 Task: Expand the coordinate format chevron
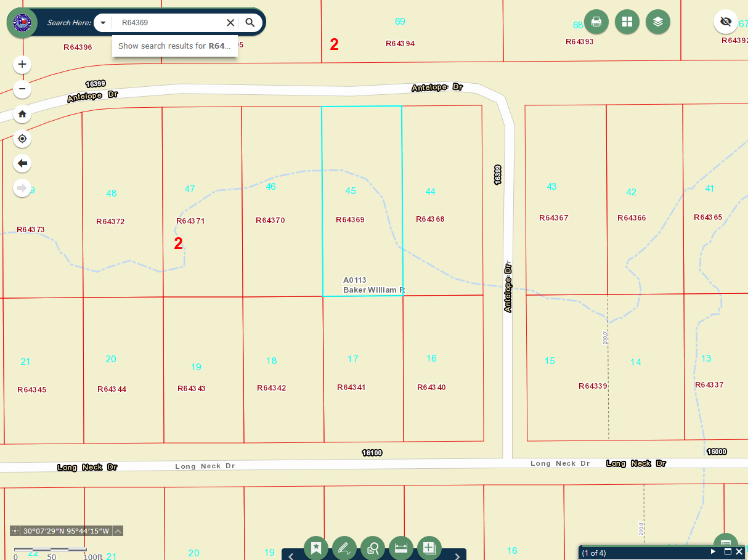[118, 531]
